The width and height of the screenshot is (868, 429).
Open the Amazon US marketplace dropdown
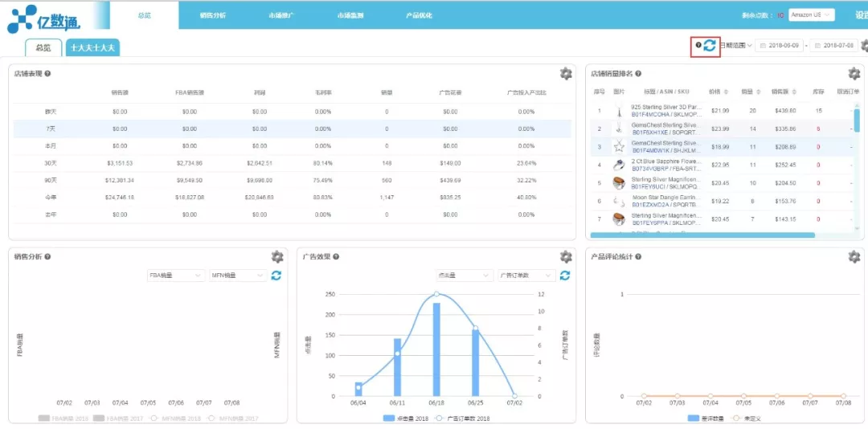pyautogui.click(x=812, y=15)
